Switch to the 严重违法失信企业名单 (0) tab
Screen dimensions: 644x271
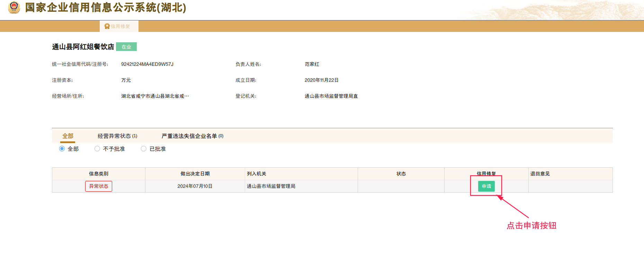pos(193,136)
